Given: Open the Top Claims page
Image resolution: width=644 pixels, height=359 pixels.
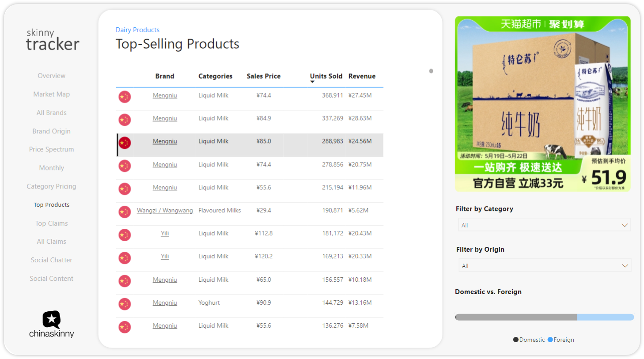Looking at the screenshot, I should coord(51,223).
